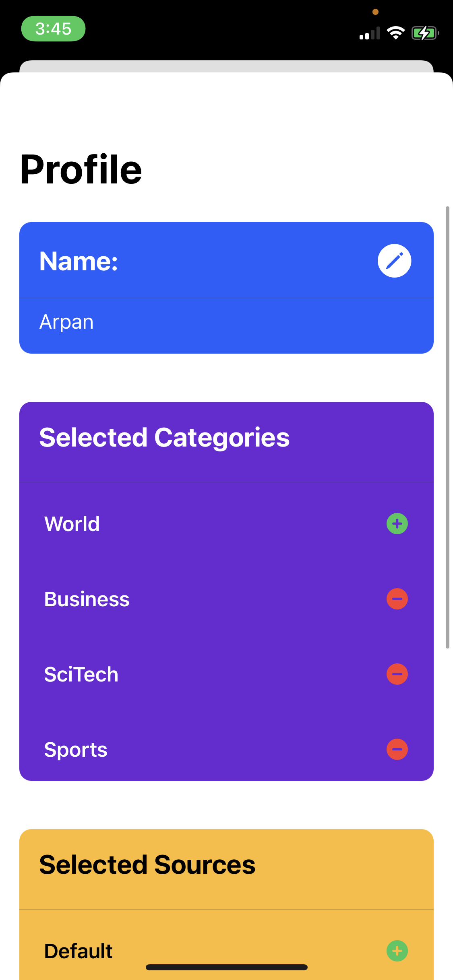
Task: Tap the Default source row label
Action: click(79, 951)
